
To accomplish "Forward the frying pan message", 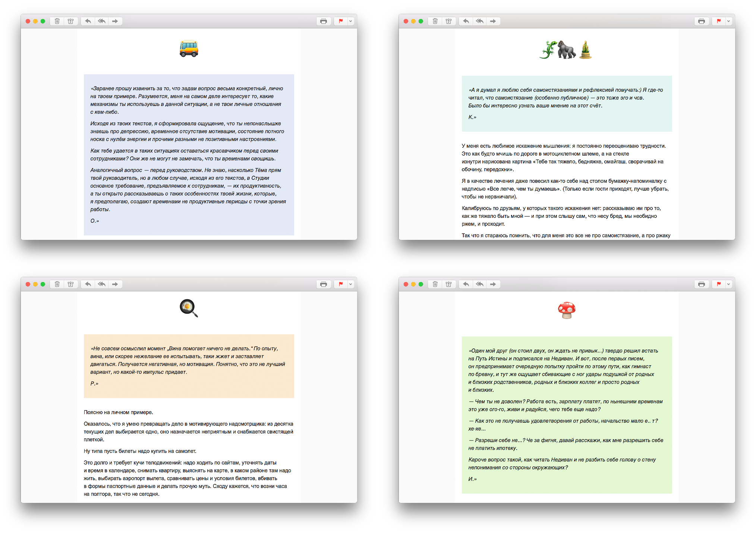I will coord(115,284).
